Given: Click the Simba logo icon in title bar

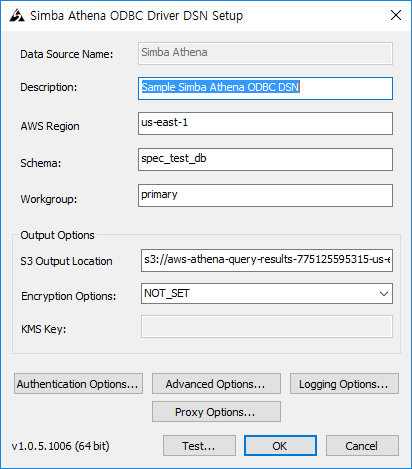Looking at the screenshot, I should pos(17,15).
